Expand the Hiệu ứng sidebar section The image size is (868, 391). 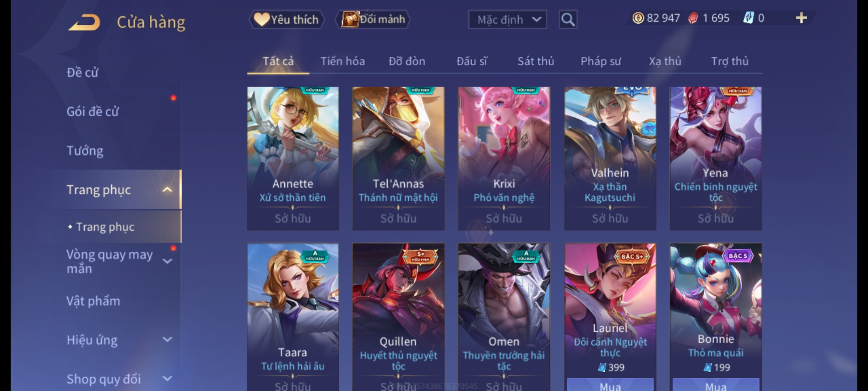click(x=167, y=340)
